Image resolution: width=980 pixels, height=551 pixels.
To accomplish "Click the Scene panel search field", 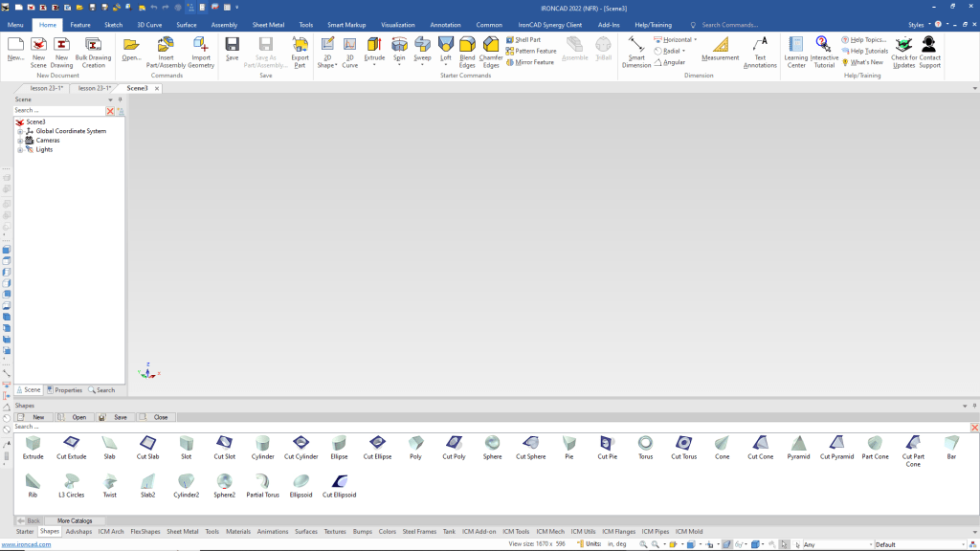I will click(59, 110).
